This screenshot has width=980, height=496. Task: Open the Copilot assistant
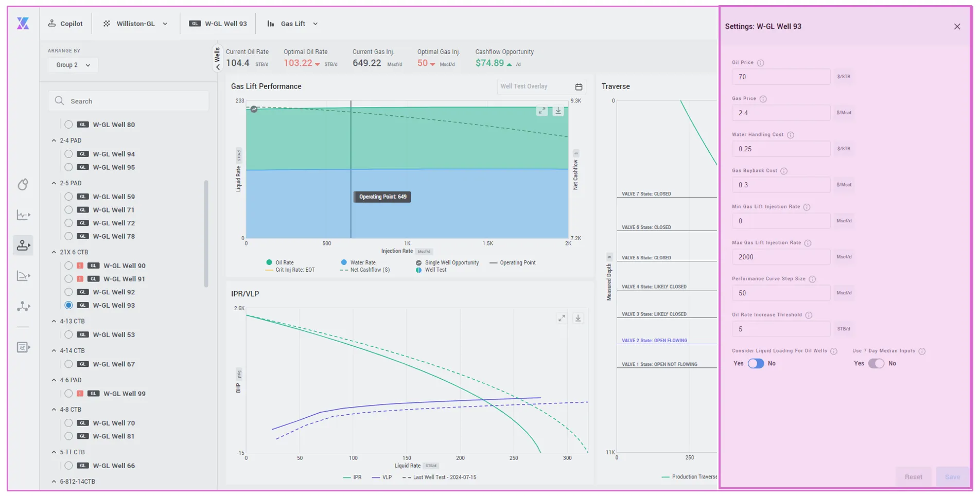(x=65, y=24)
